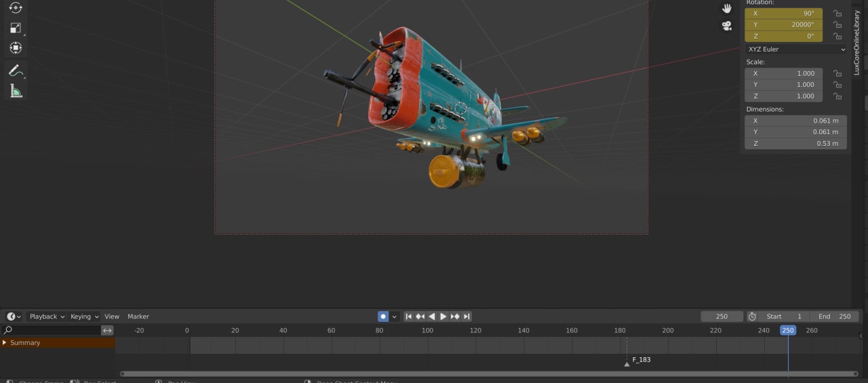The width and height of the screenshot is (868, 383).
Task: Toggle the auto keying record button
Action: click(383, 317)
